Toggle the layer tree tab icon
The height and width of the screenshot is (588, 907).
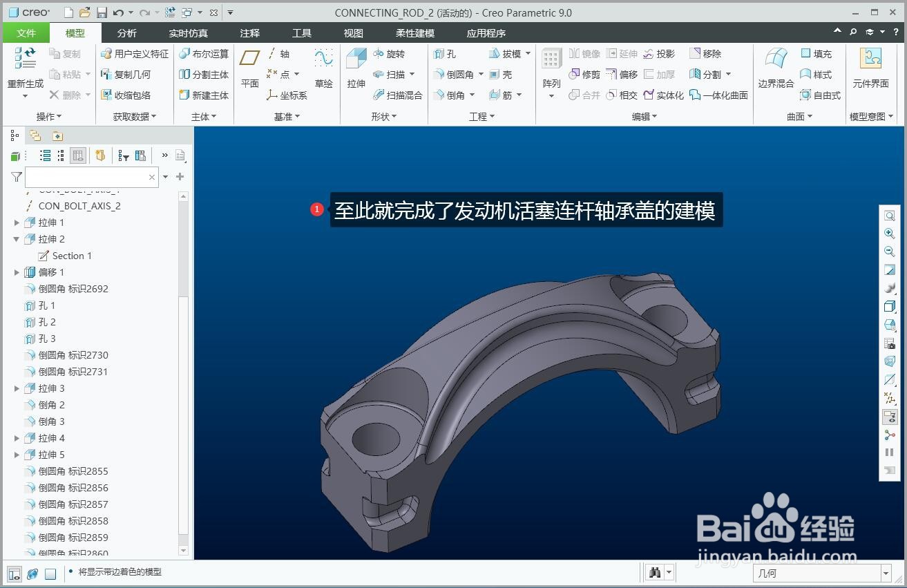(35, 135)
